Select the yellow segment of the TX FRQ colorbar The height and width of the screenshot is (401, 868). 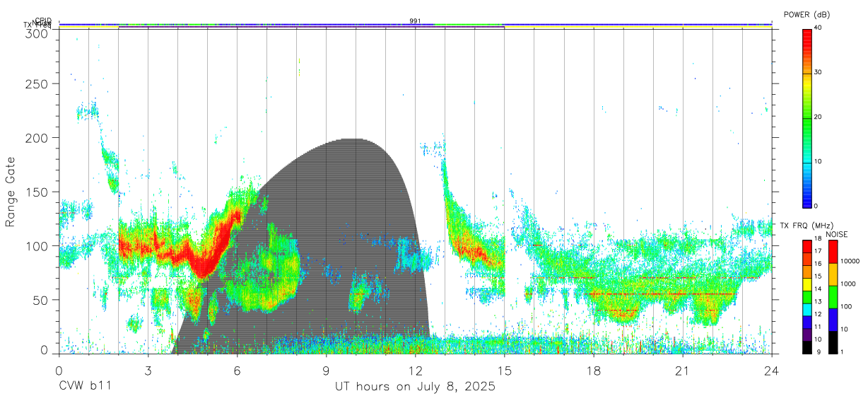click(807, 284)
